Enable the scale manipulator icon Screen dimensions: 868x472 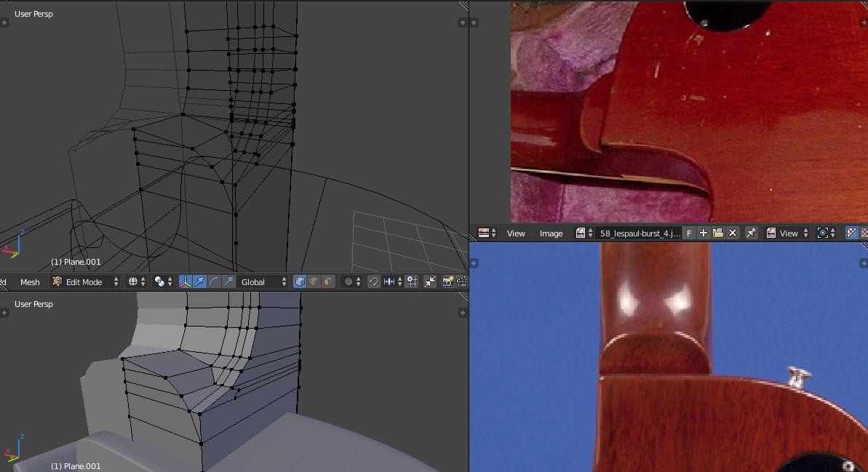[228, 281]
